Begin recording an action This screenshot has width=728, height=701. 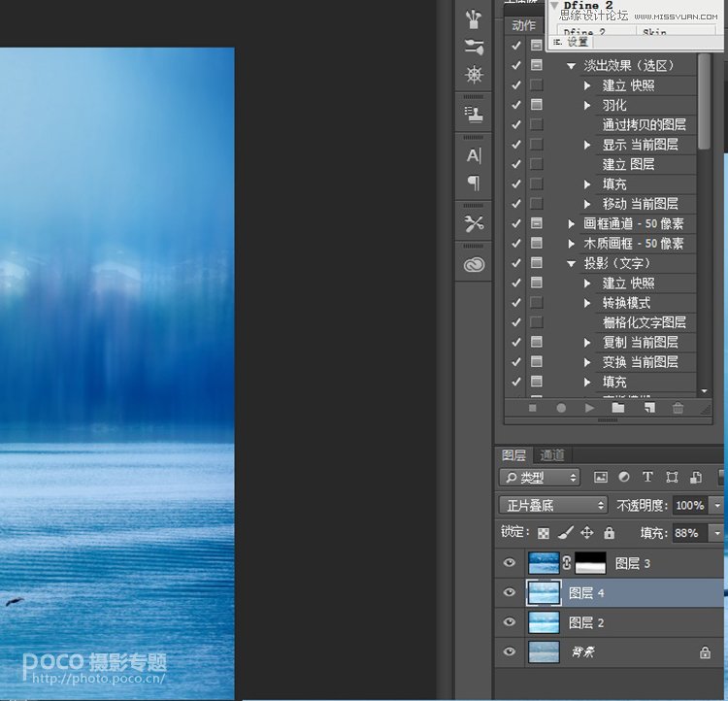(561, 408)
